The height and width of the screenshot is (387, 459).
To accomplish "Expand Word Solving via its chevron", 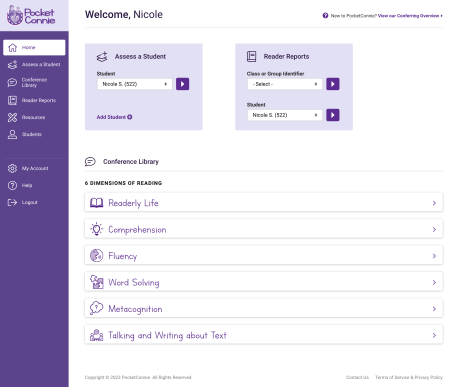I will click(x=434, y=282).
